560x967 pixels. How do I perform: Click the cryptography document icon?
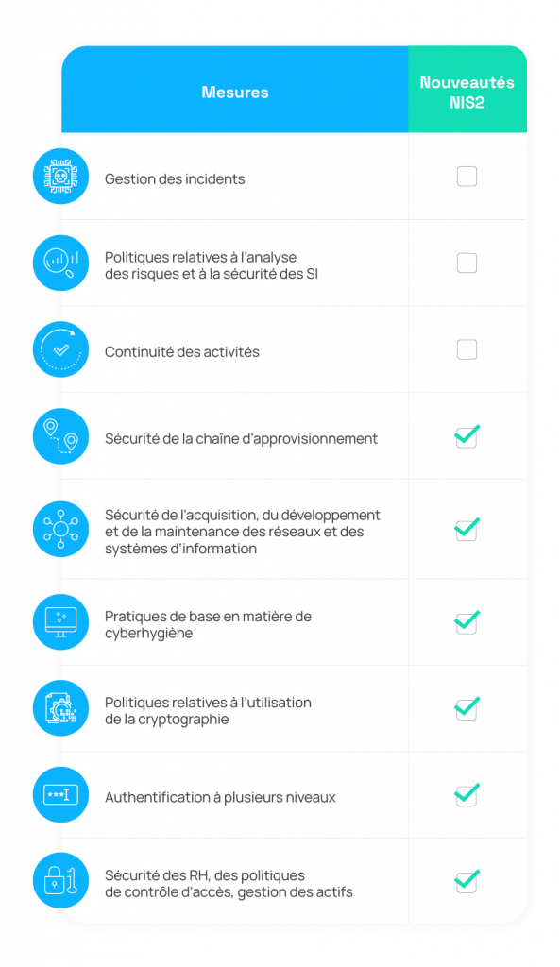(x=60, y=708)
